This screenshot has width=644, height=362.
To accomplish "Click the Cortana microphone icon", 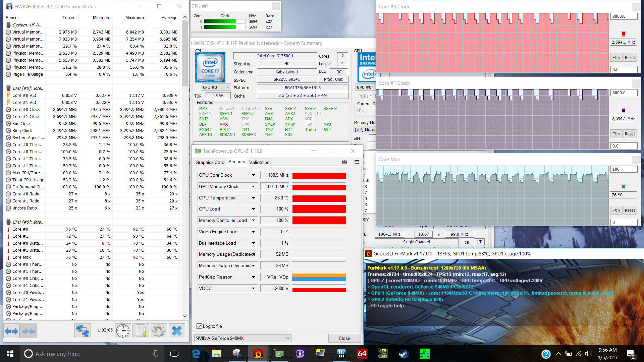I will (156, 354).
